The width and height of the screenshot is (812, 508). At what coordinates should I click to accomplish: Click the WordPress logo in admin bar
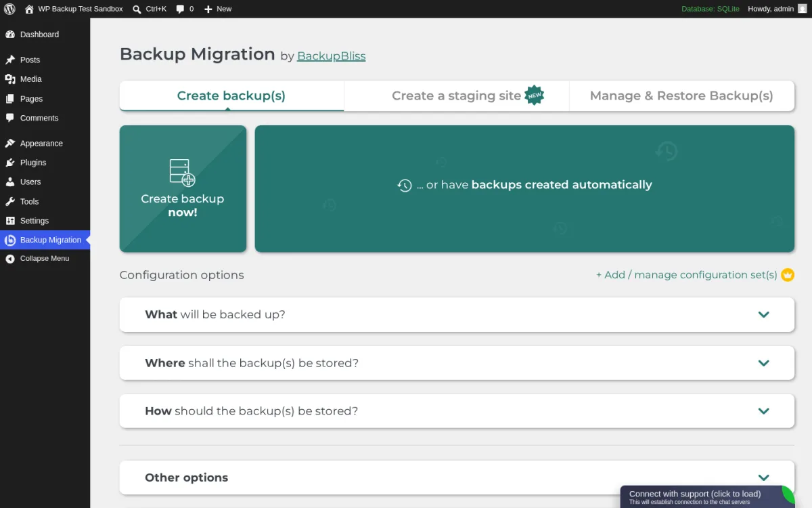pyautogui.click(x=9, y=9)
